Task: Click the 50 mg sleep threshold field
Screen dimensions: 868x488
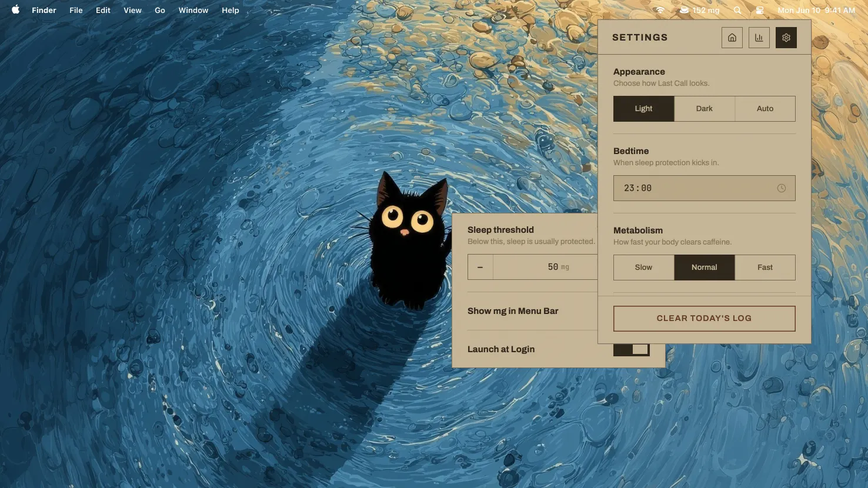Action: [546, 267]
